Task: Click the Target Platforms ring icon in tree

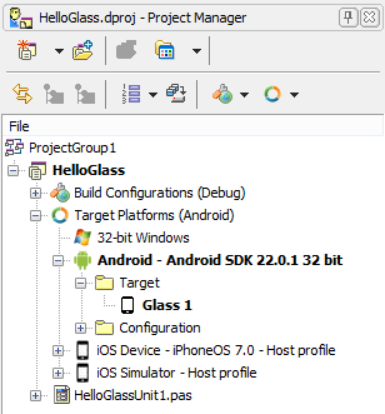Action: (60, 215)
